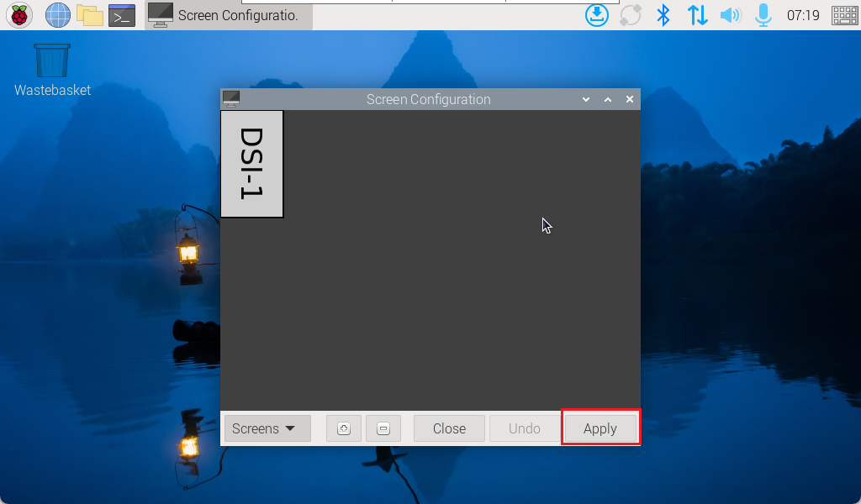Launch the terminal from the taskbar
This screenshot has height=504, width=861.
[x=122, y=15]
